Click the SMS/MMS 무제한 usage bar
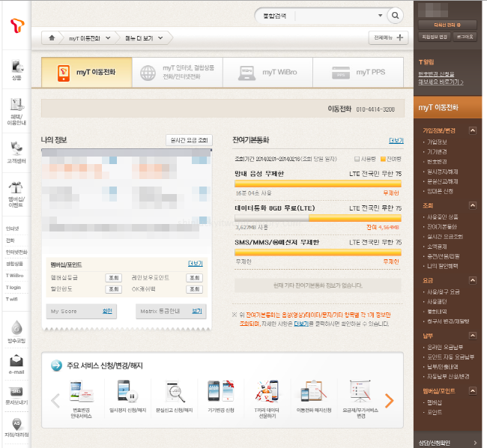The width and height of the screenshot is (487, 448). tap(318, 252)
